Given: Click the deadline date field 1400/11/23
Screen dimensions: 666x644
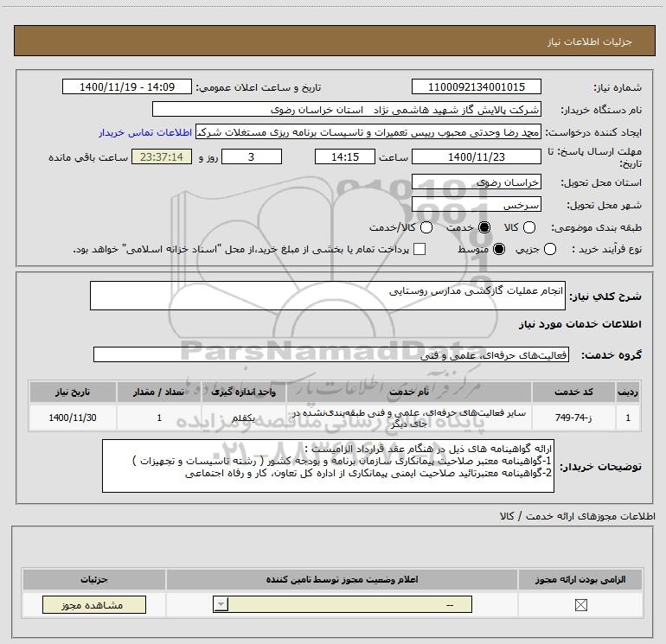Looking at the screenshot, I should click(476, 156).
